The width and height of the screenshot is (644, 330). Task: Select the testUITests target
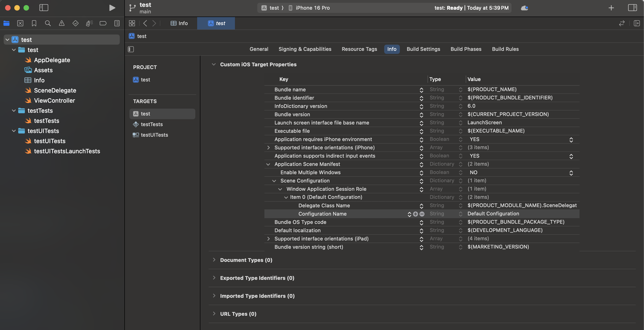click(x=154, y=135)
